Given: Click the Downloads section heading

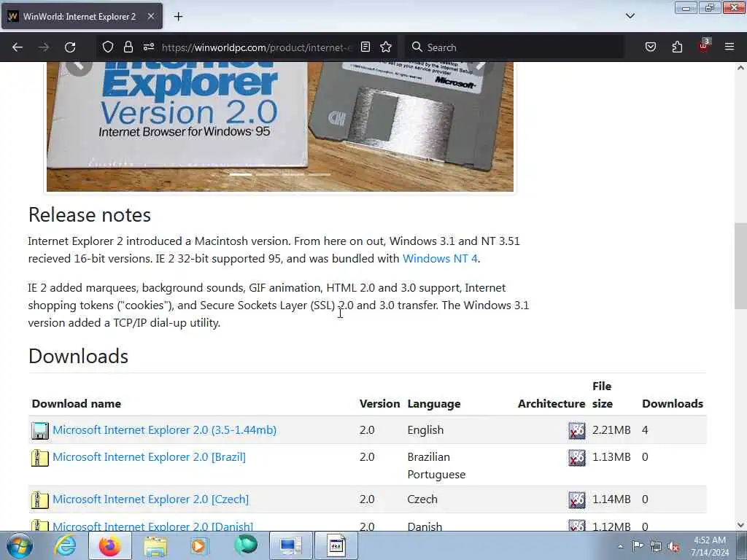Looking at the screenshot, I should [x=78, y=357].
